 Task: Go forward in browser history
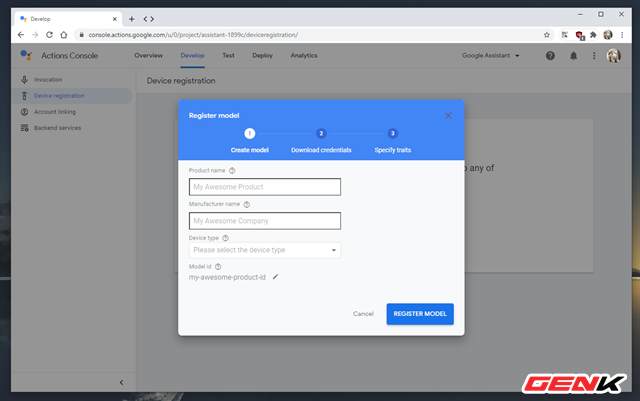[x=35, y=35]
